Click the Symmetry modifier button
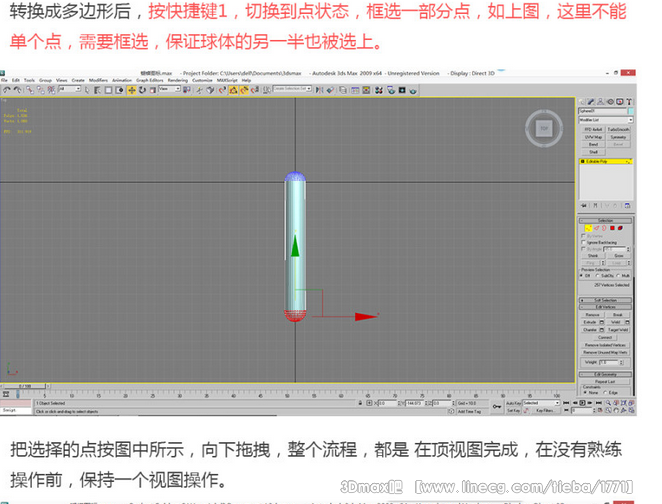 click(619, 137)
